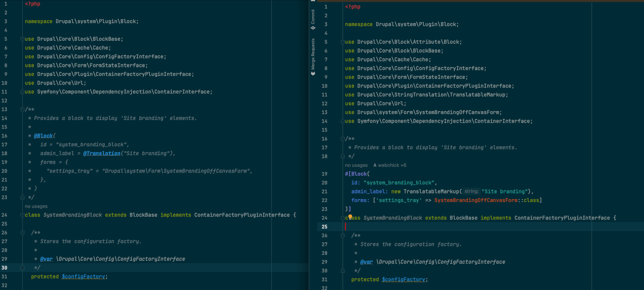644x290 pixels.
Task: Click #[Block( attribute on right line 19
Action: [x=357, y=174]
